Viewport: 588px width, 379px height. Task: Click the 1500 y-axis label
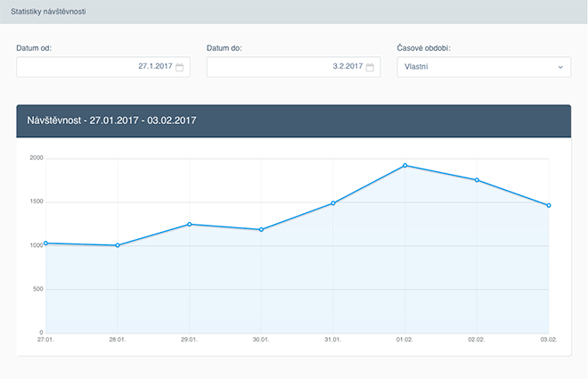click(37, 202)
